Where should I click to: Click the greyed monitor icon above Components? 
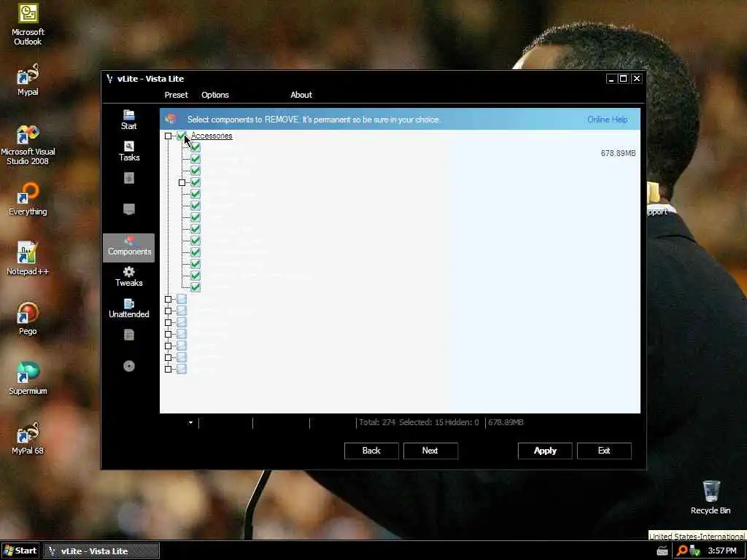(x=128, y=209)
